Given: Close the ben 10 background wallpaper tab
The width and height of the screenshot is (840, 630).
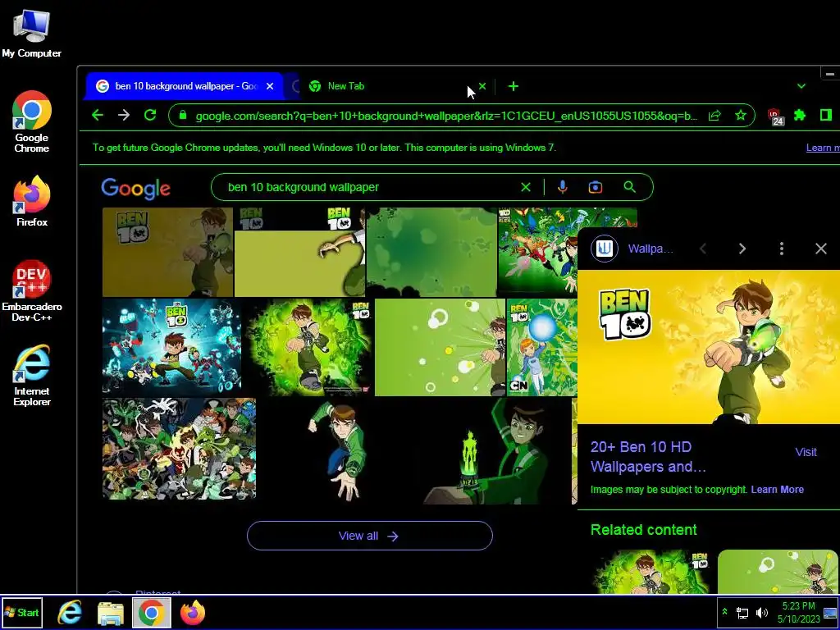Looking at the screenshot, I should (x=270, y=86).
